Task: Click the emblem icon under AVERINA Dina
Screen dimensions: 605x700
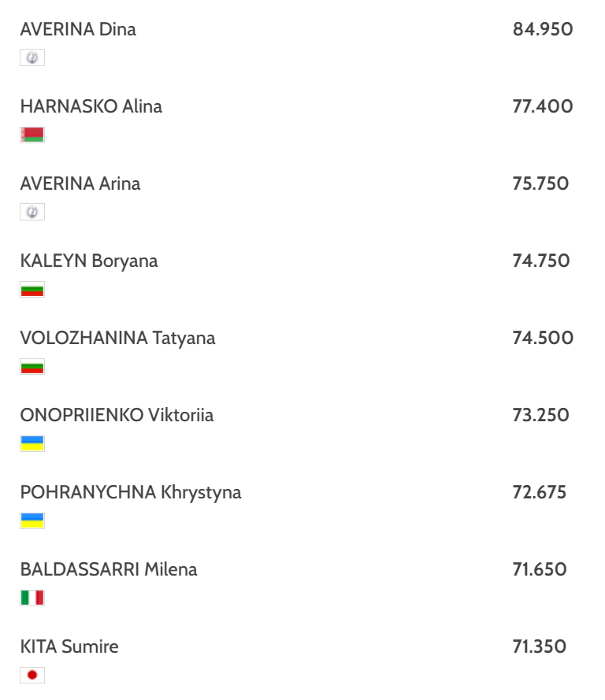Action: (x=32, y=57)
